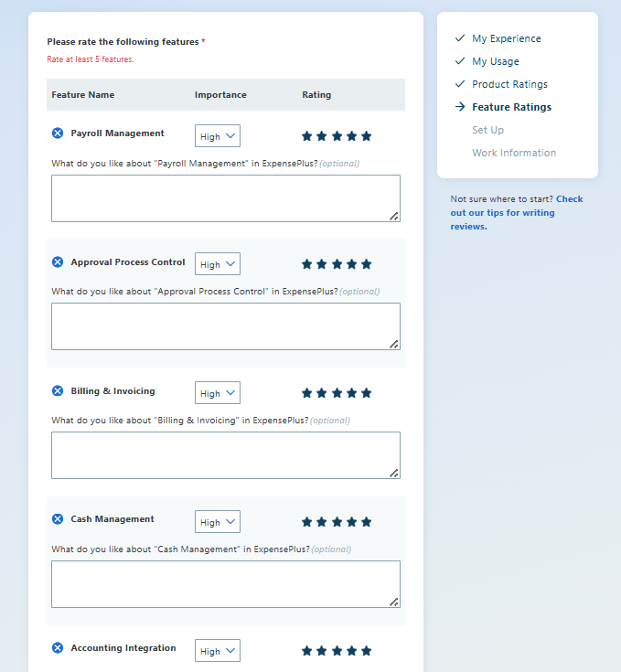Give Payroll Management a three-star rating
621x672 pixels.
tap(337, 136)
